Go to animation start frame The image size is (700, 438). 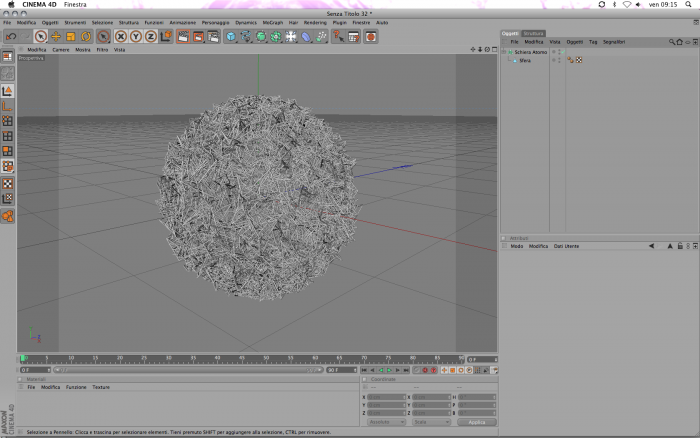pyautogui.click(x=364, y=370)
